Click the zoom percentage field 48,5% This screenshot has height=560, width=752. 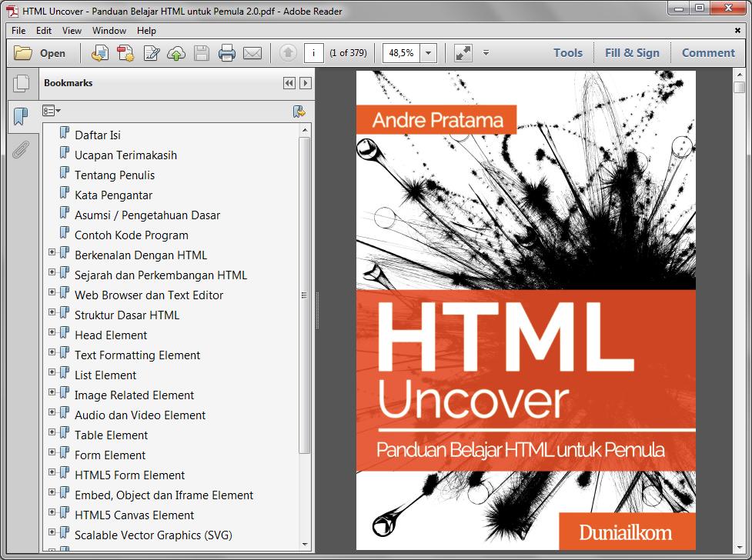point(402,53)
